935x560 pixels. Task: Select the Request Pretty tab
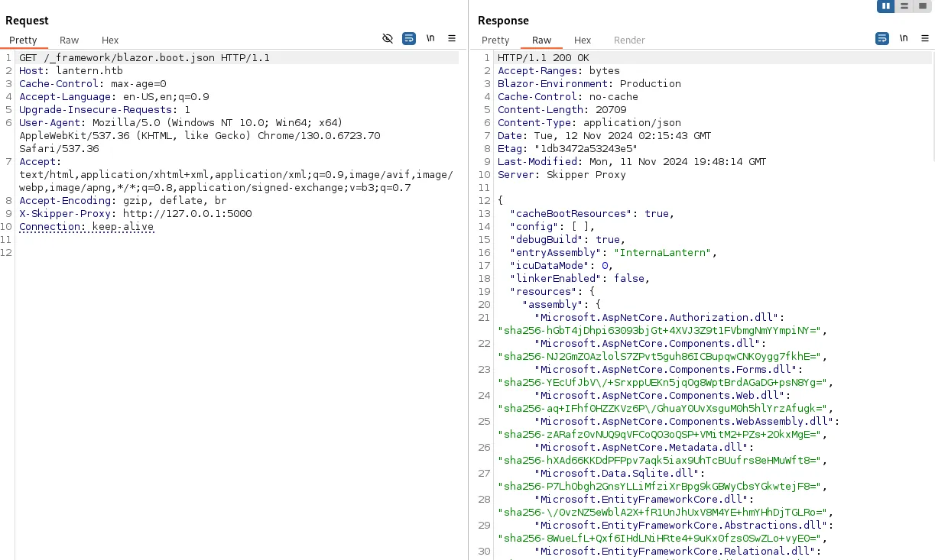point(24,40)
